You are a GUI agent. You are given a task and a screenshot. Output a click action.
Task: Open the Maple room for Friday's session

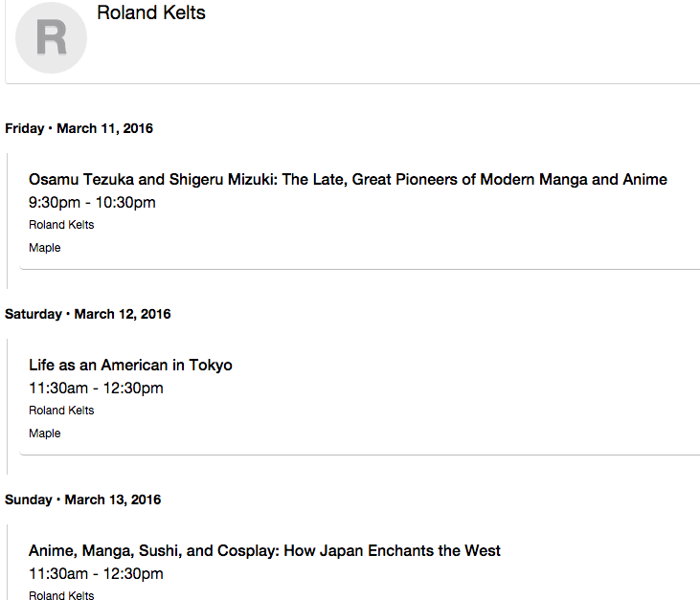point(45,248)
